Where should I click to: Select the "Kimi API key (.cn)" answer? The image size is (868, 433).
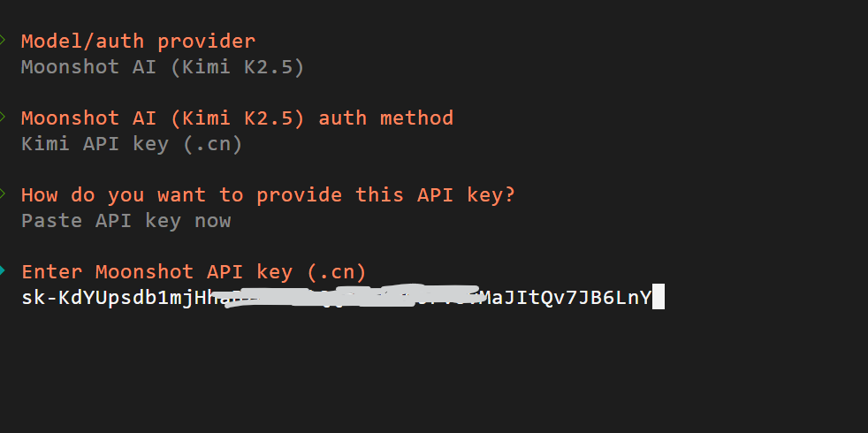tap(132, 144)
